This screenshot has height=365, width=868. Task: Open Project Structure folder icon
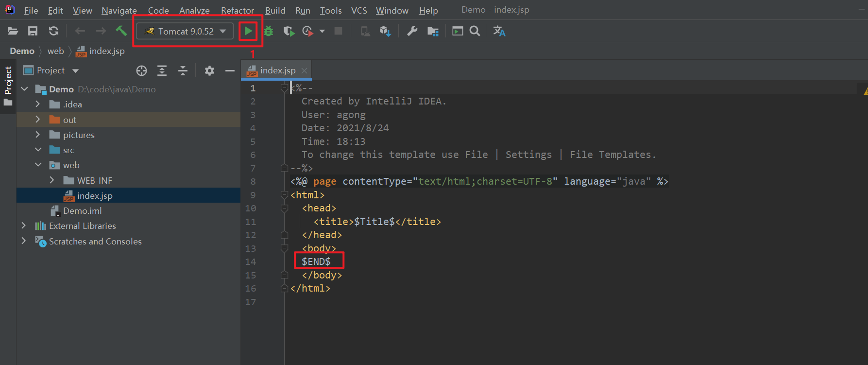click(433, 31)
